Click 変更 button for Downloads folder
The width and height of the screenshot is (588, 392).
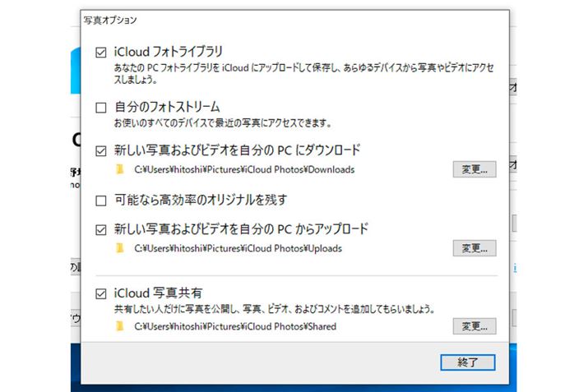pyautogui.click(x=475, y=170)
